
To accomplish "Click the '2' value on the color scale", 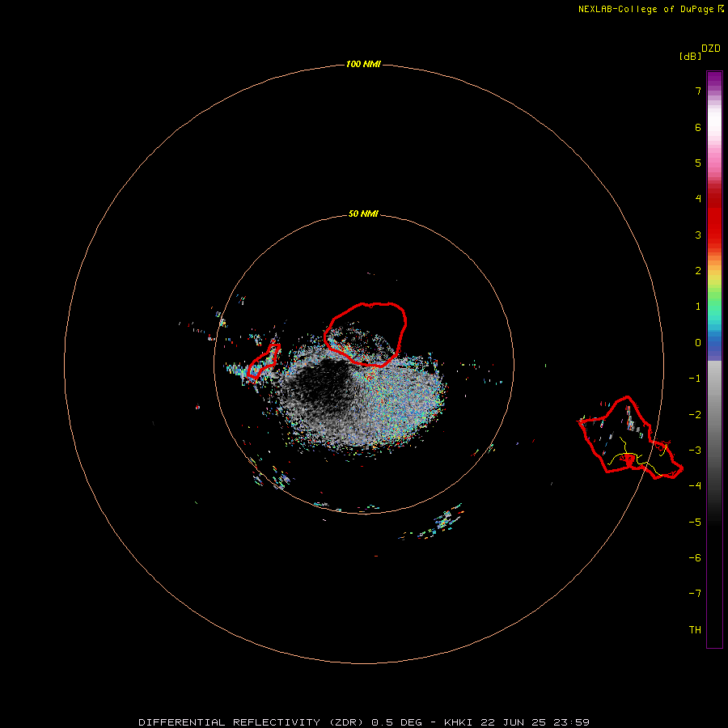I will [698, 271].
